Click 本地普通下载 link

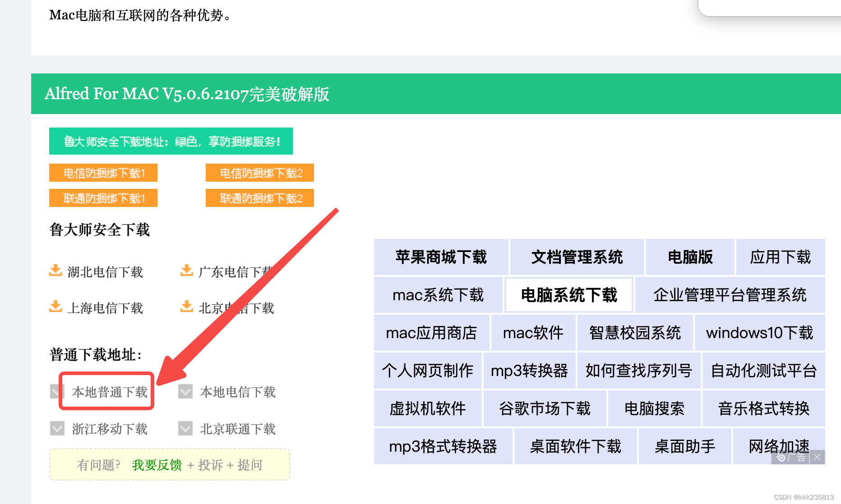click(x=110, y=392)
